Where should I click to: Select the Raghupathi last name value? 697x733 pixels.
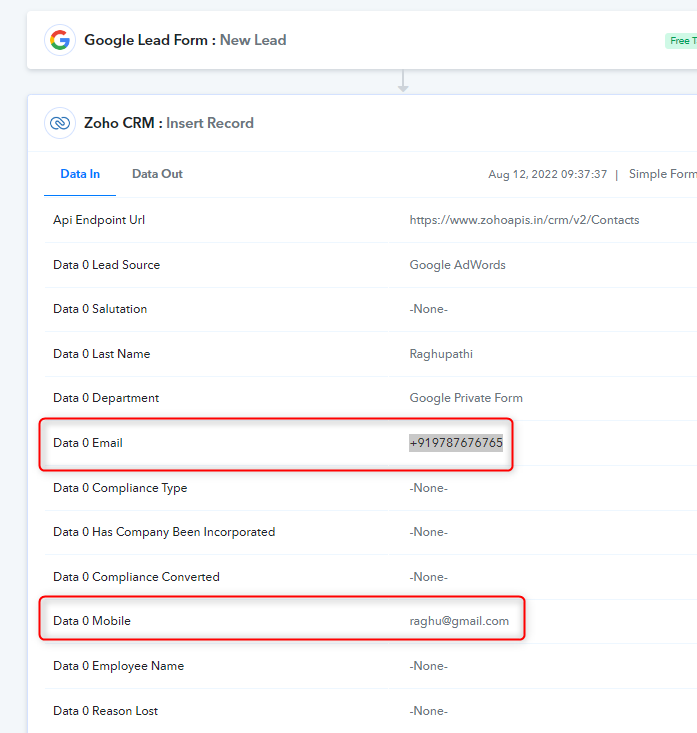click(441, 354)
